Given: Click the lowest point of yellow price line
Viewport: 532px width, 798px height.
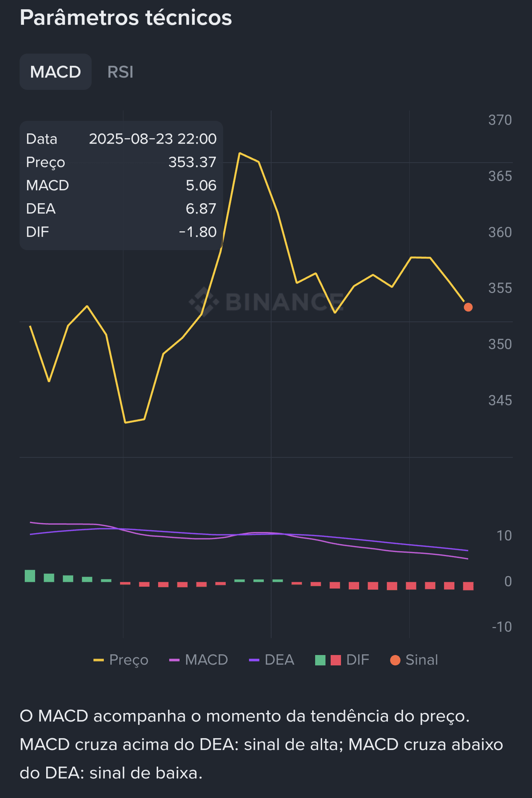Looking at the screenshot, I should click(x=126, y=422).
